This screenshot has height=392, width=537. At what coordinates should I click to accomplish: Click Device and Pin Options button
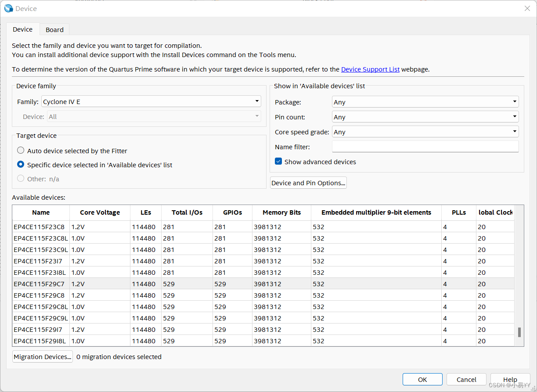pos(308,183)
